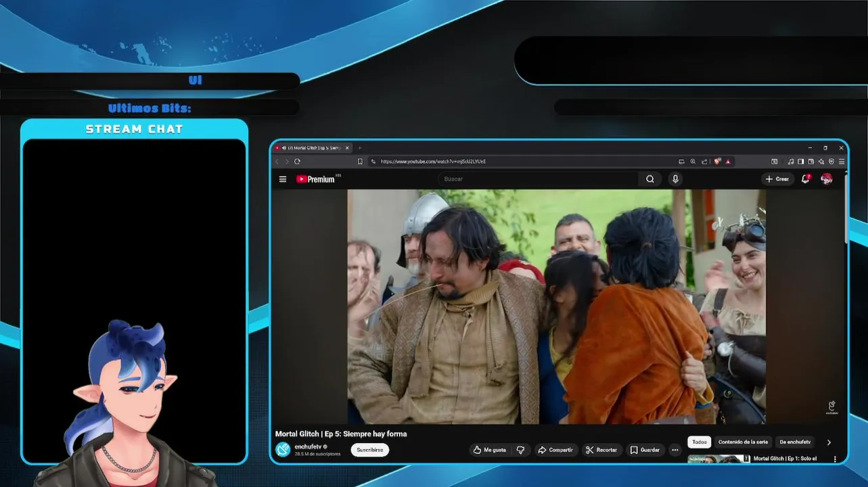Screen dimensions: 868x487
Task: Click the YouTube Premium logo
Action: point(315,179)
